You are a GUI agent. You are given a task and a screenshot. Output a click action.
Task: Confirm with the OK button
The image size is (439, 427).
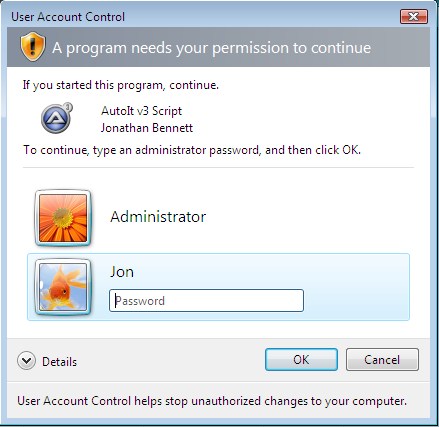pos(301,360)
